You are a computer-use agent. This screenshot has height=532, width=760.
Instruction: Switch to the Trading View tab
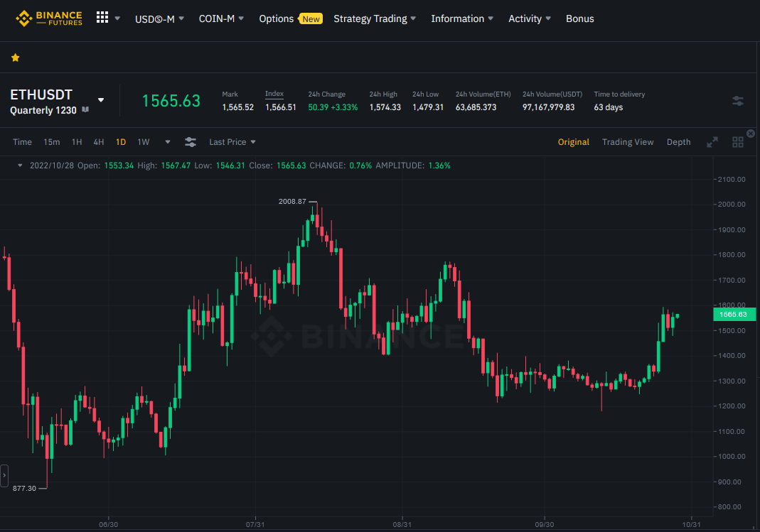coord(628,142)
